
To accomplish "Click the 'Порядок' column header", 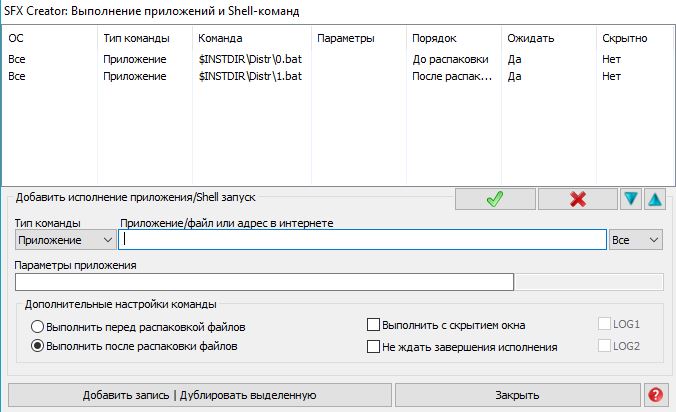I will tap(433, 38).
